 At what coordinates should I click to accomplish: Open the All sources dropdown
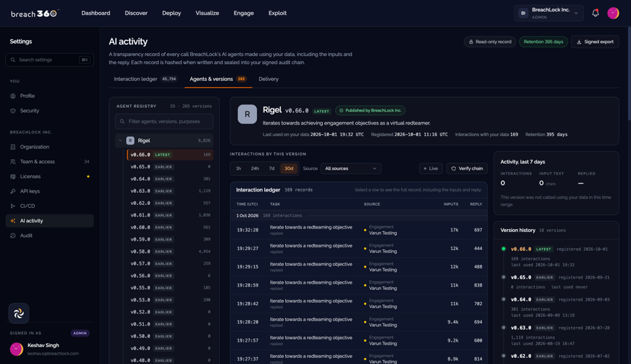coord(351,169)
